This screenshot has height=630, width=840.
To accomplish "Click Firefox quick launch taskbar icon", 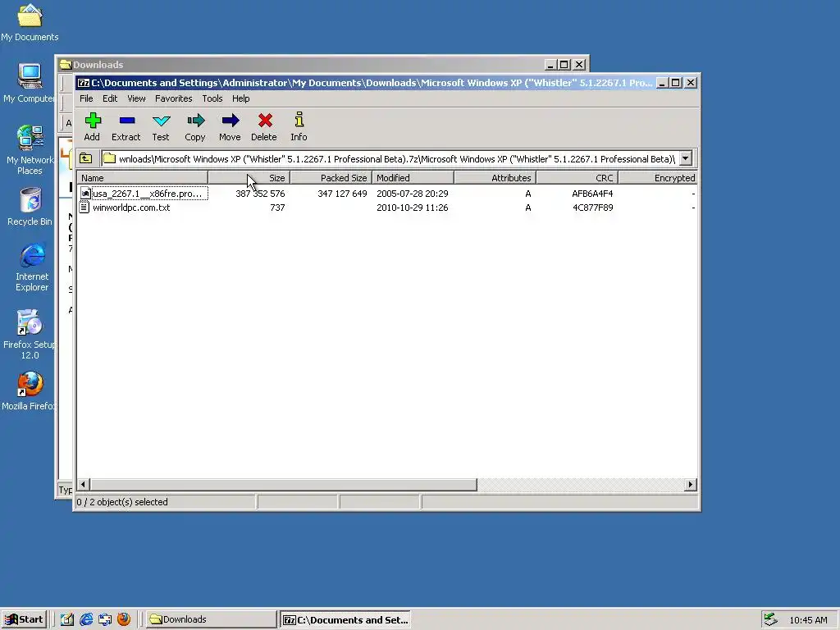I will point(124,619).
